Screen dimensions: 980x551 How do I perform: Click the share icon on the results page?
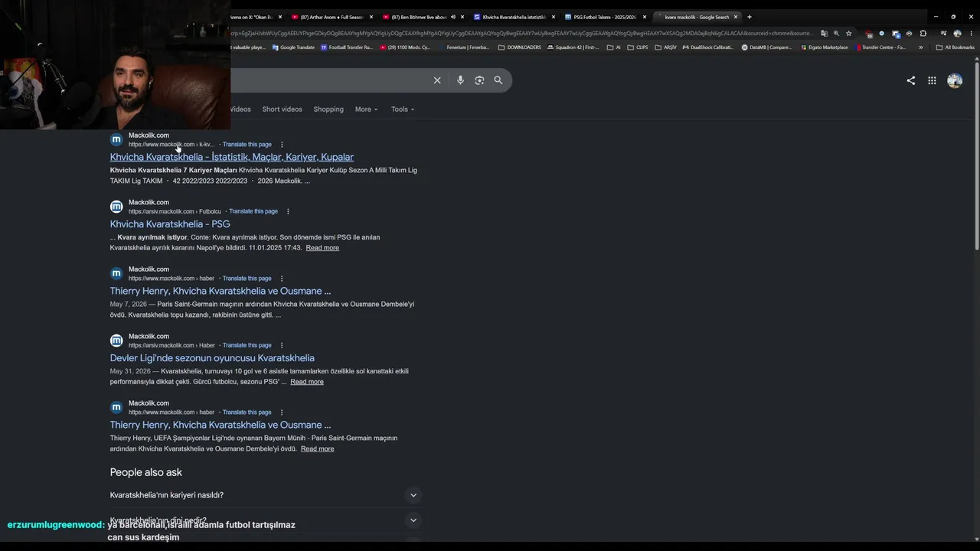point(911,80)
